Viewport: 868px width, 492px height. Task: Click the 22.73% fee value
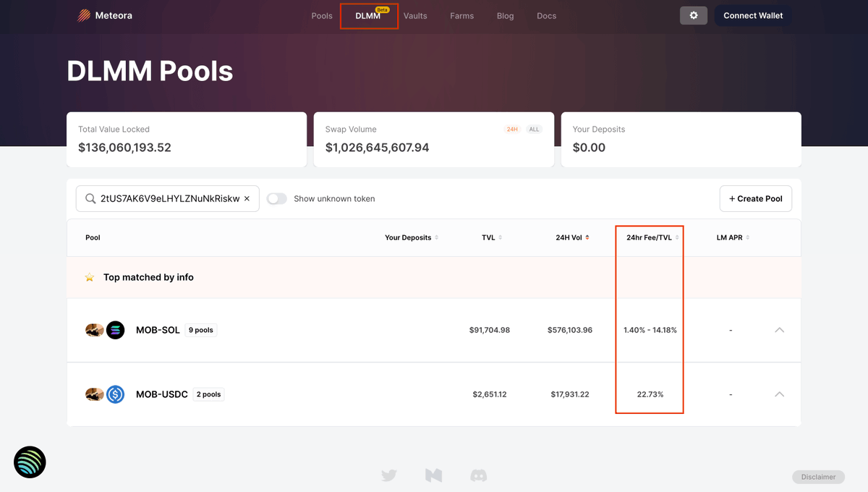click(x=650, y=394)
